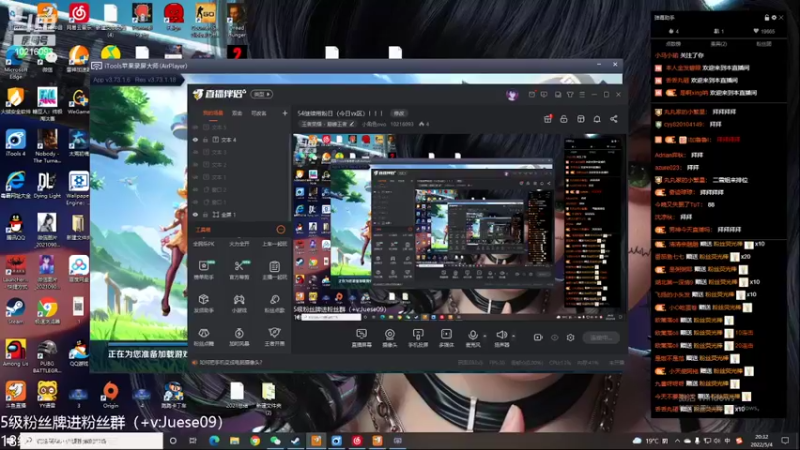Open the Dying Light desktop shortcut

click(x=47, y=185)
